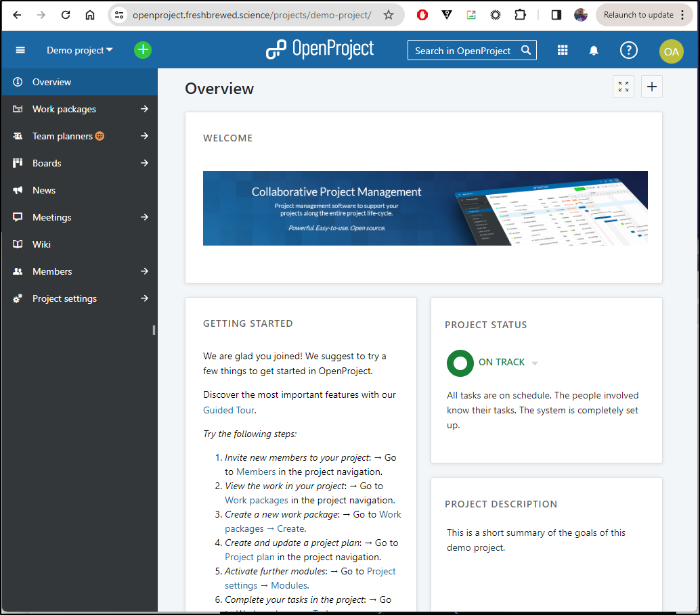Click the OpenProject logo

320,49
